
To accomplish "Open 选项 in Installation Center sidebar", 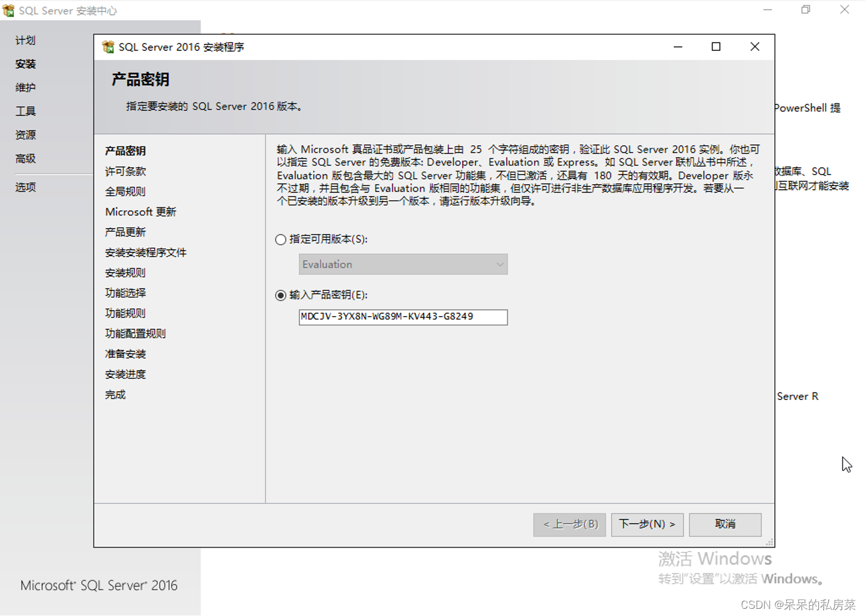I will pos(25,187).
